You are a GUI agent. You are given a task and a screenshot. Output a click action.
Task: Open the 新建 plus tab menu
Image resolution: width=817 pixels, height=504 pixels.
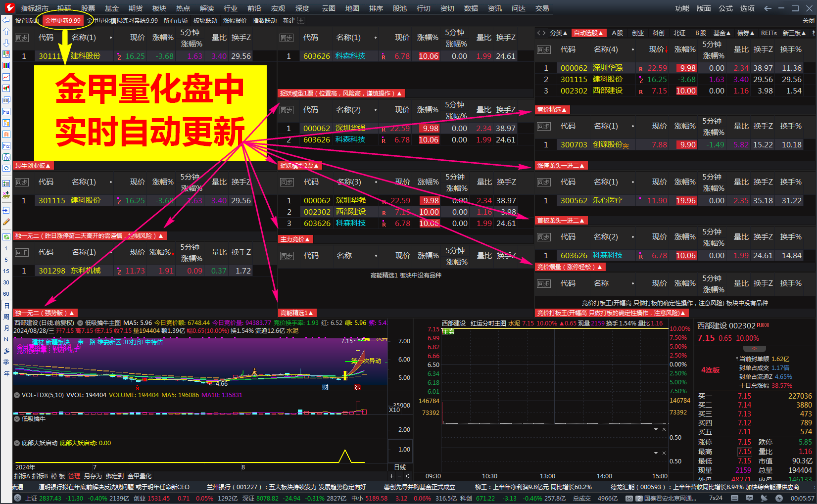tap(301, 20)
